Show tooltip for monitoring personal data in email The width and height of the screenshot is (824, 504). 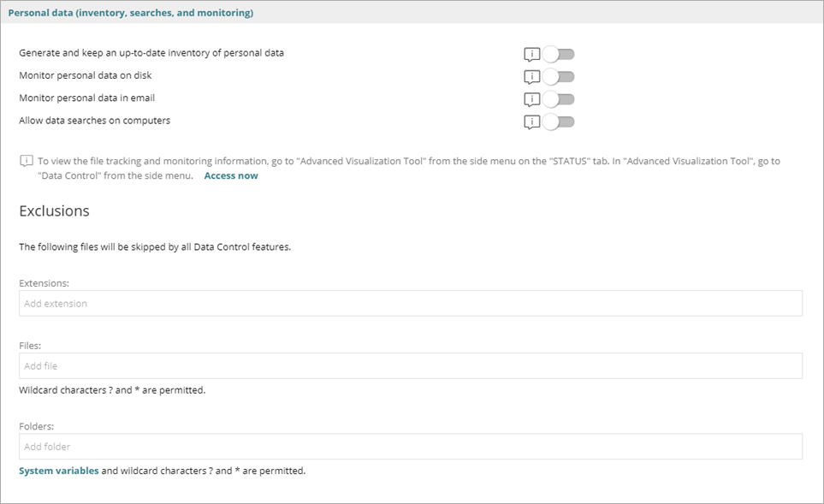click(x=533, y=98)
